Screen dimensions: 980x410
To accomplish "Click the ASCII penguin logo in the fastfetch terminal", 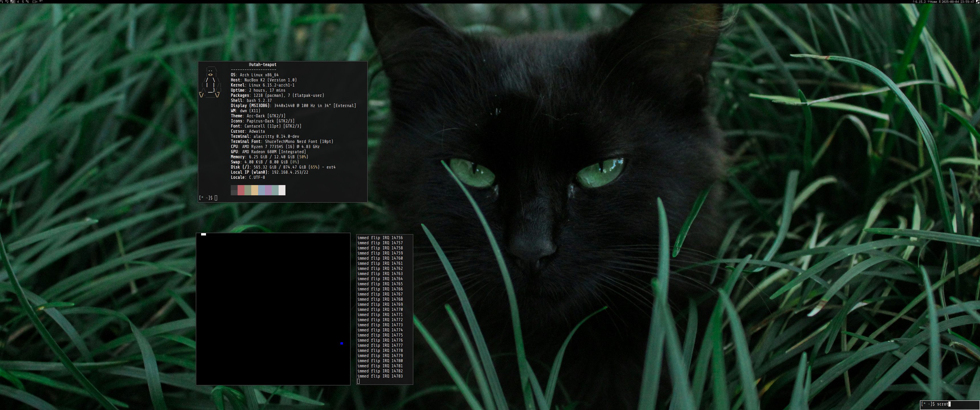I will click(x=210, y=83).
